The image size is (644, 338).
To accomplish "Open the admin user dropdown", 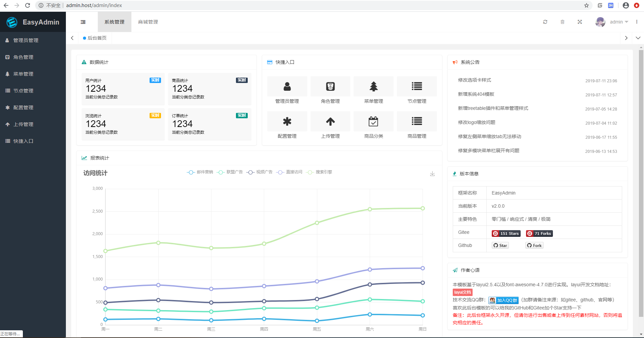I will (x=618, y=22).
